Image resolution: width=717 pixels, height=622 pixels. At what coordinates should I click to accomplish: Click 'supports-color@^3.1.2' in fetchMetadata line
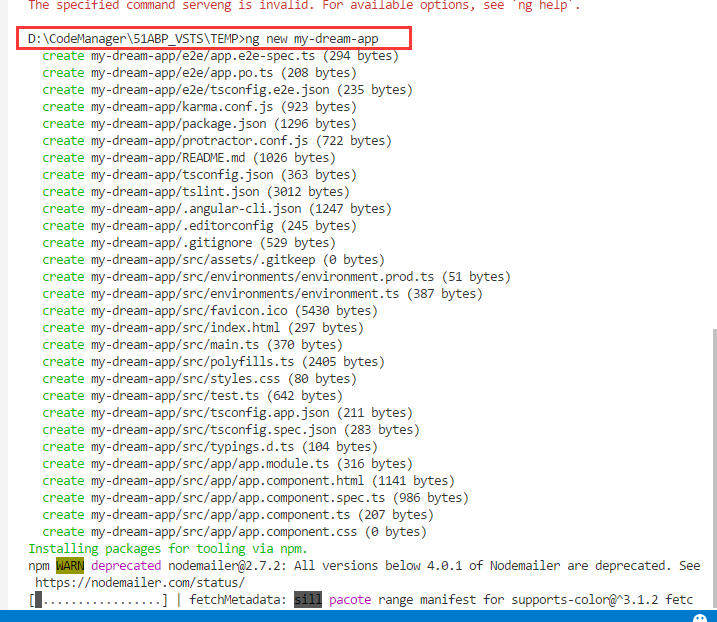tap(584, 600)
